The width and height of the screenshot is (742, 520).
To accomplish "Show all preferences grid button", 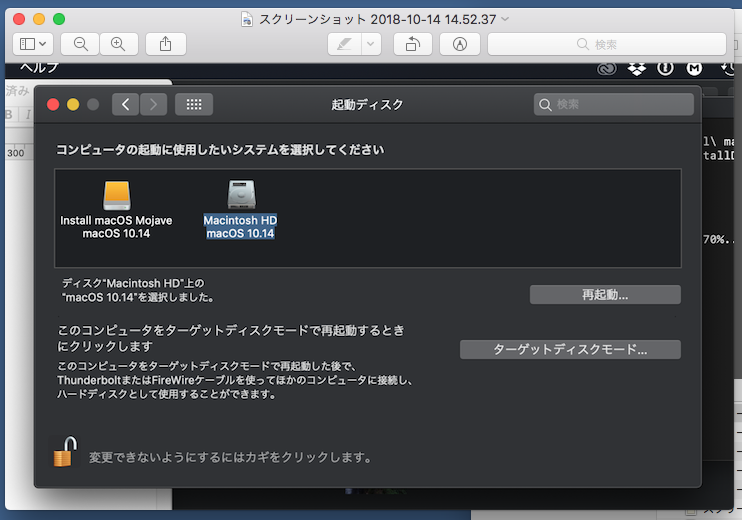I will (x=194, y=105).
